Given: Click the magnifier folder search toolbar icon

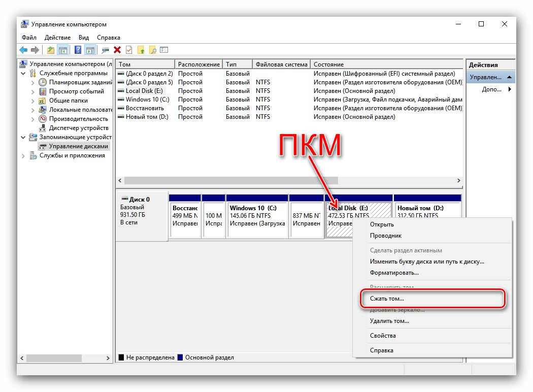Looking at the screenshot, I should tap(152, 50).
